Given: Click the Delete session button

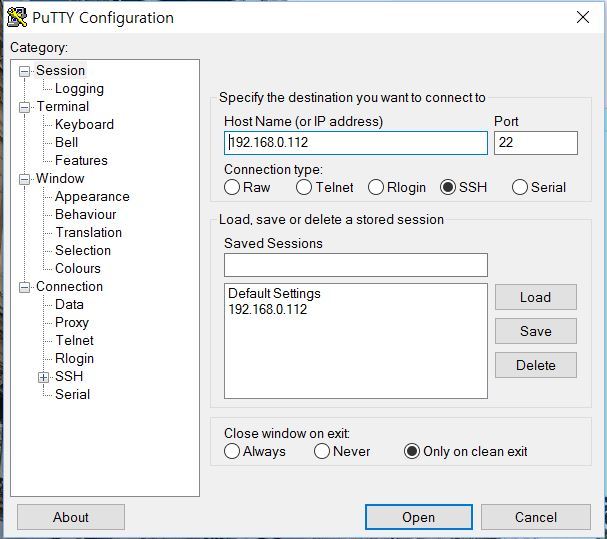Looking at the screenshot, I should [536, 365].
